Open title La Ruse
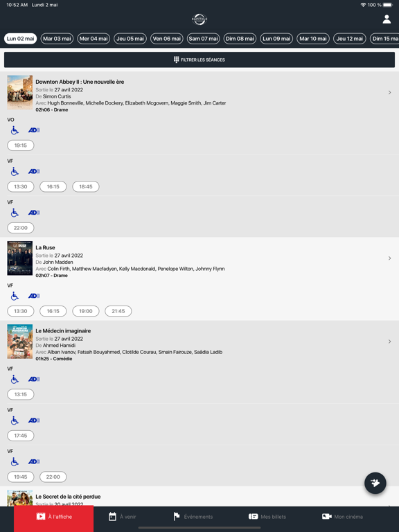 pos(45,248)
